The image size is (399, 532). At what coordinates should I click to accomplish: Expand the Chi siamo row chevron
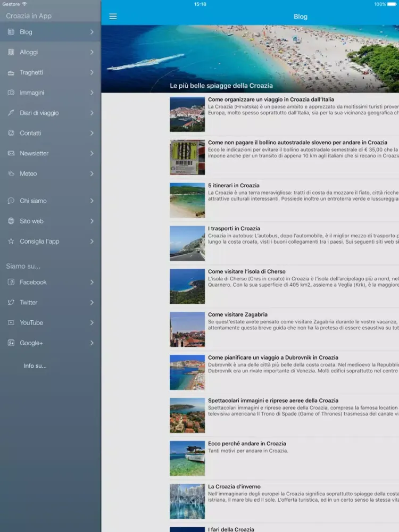[92, 201]
